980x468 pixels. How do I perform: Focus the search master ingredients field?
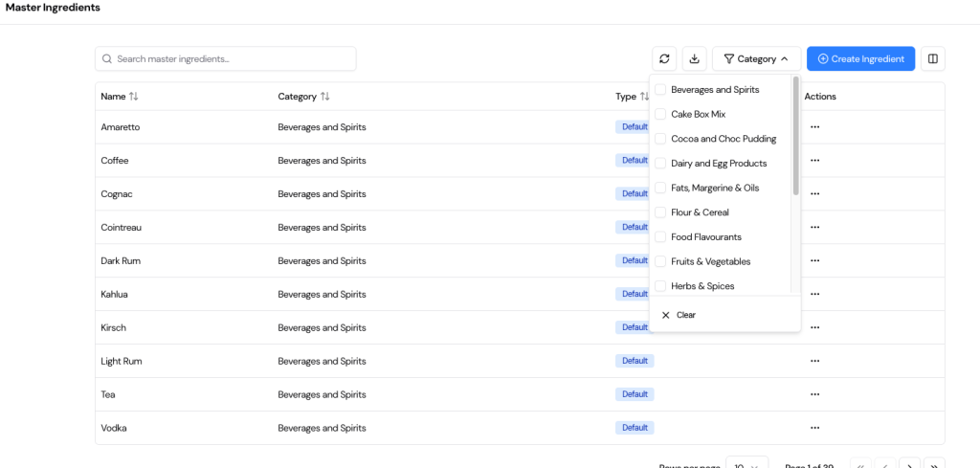[x=230, y=58]
